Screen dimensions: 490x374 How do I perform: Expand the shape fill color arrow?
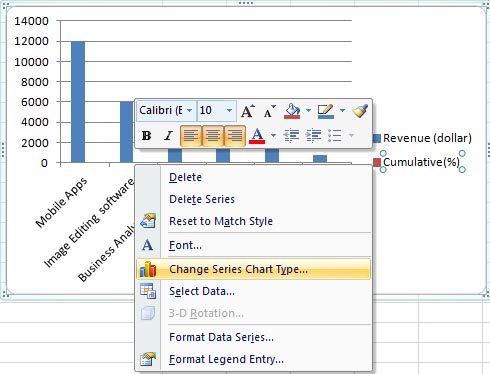point(308,110)
